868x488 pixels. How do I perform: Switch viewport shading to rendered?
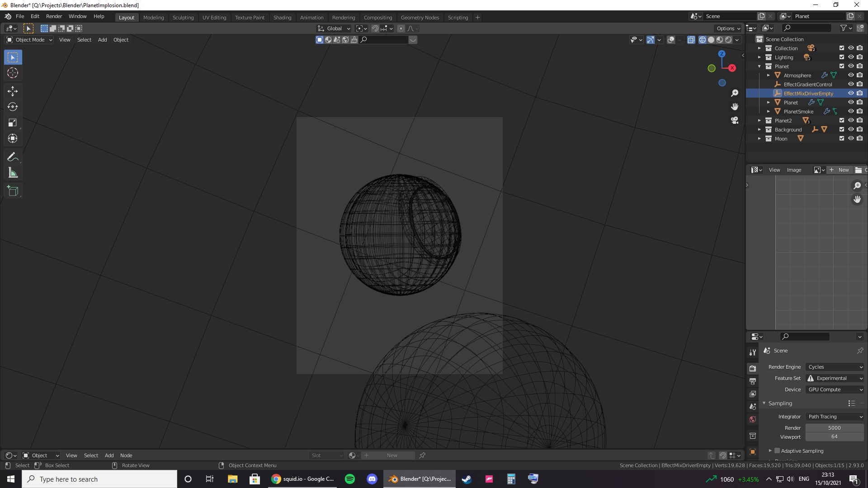click(x=728, y=40)
